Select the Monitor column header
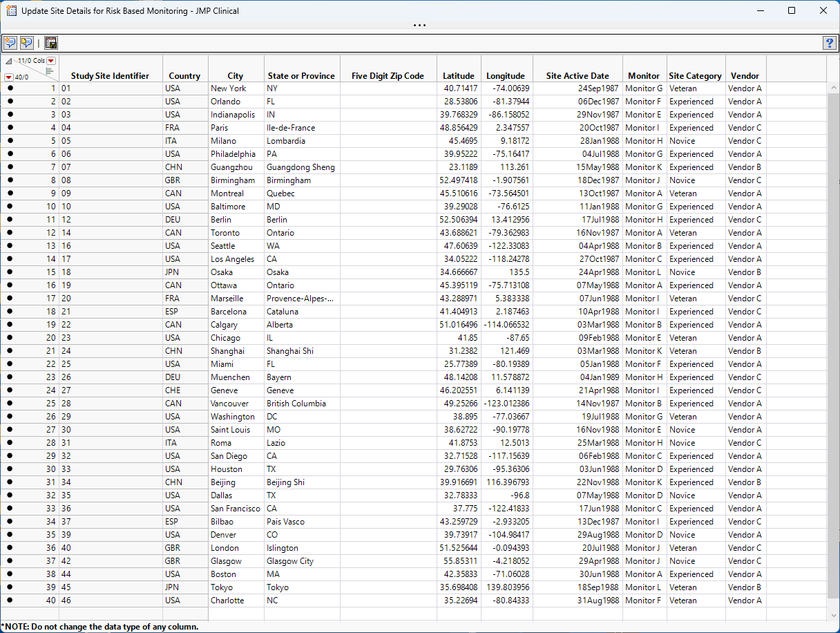Screen dimensions: 840x633 644,76
